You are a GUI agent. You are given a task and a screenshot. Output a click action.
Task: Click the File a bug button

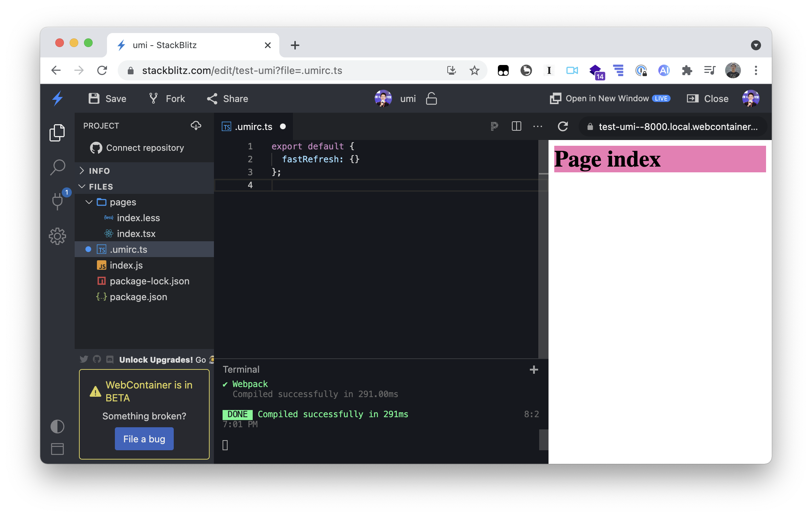tap(144, 439)
